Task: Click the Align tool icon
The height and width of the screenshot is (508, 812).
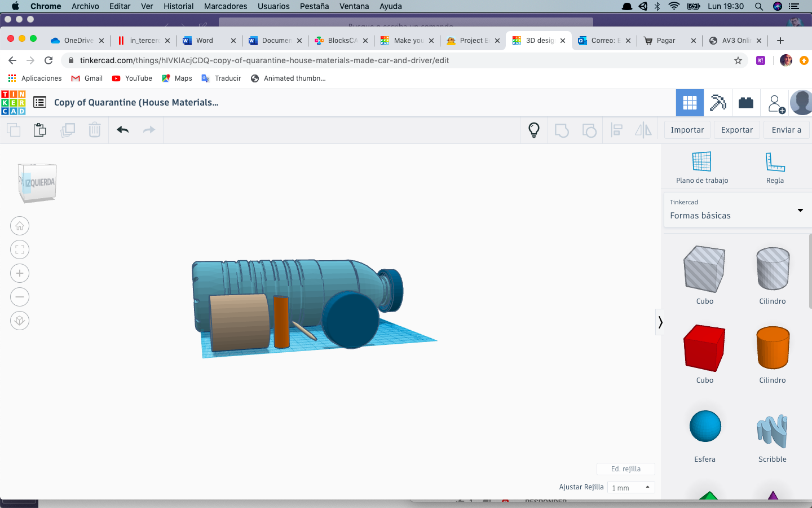Action: click(x=616, y=130)
